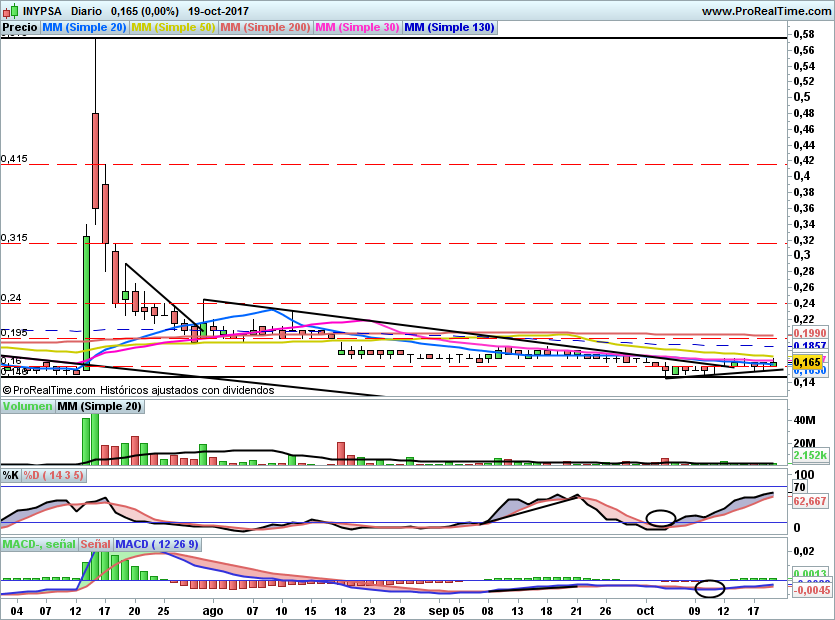Viewport: 835px width, 620px height.
Task: Select the Señal indicator label
Action: 95,544
